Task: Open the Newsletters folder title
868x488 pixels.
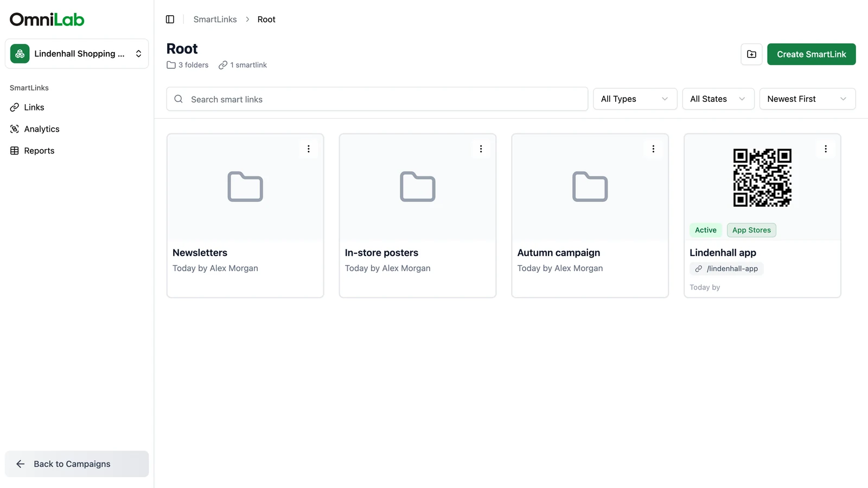Action: click(x=200, y=253)
